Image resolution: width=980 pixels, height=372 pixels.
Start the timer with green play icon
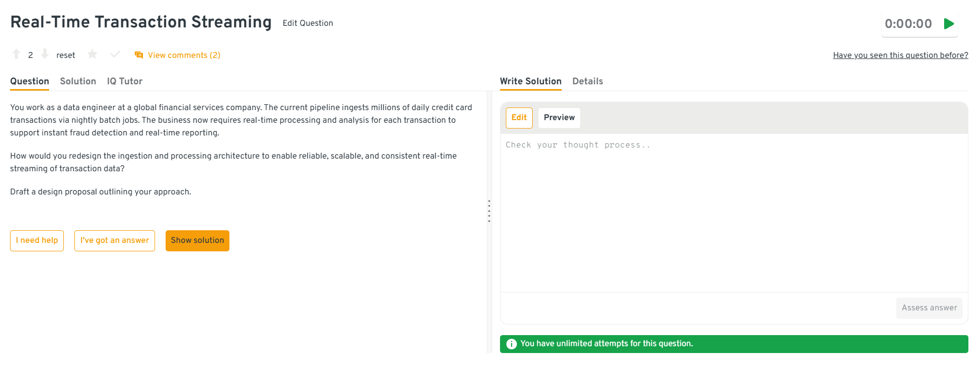tap(949, 24)
